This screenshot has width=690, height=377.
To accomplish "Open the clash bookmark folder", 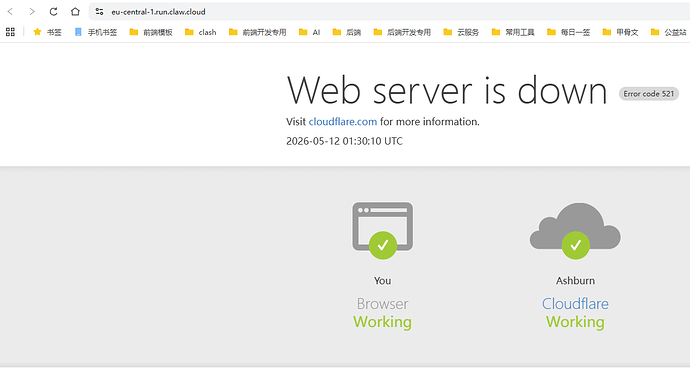I will coord(201,32).
